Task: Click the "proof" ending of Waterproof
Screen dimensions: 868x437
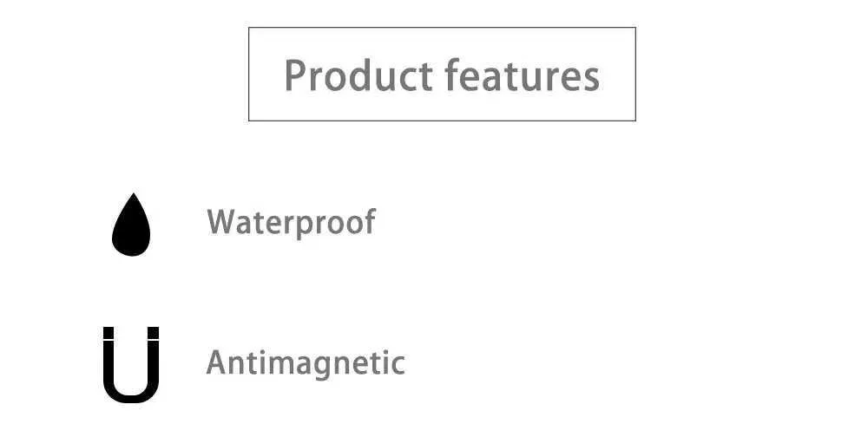Action: (335, 223)
